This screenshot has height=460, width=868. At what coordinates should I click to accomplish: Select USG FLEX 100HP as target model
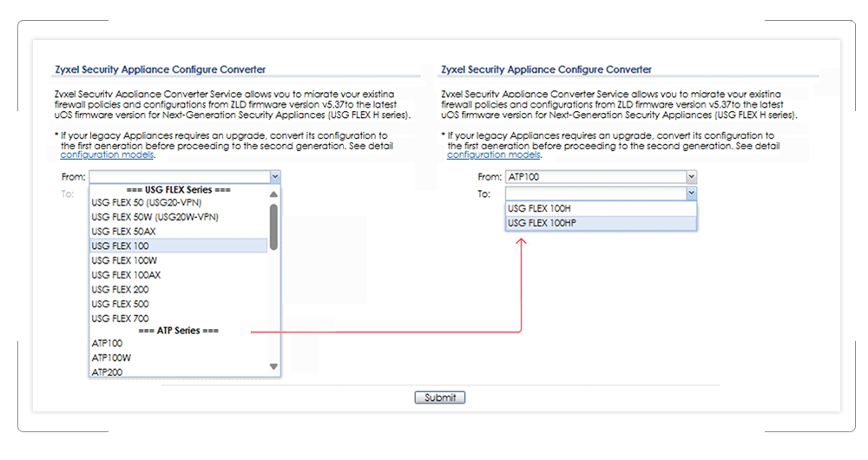coord(602,222)
